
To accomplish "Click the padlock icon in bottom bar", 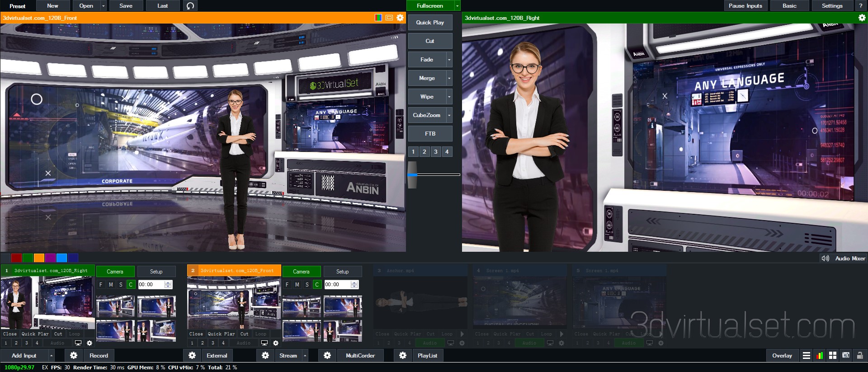I will [859, 355].
